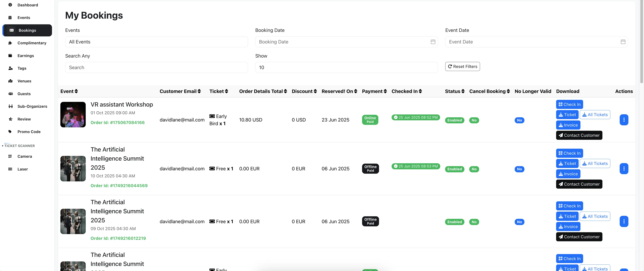Open three-dot actions menu for VR assistant Workshop

[x=624, y=120]
